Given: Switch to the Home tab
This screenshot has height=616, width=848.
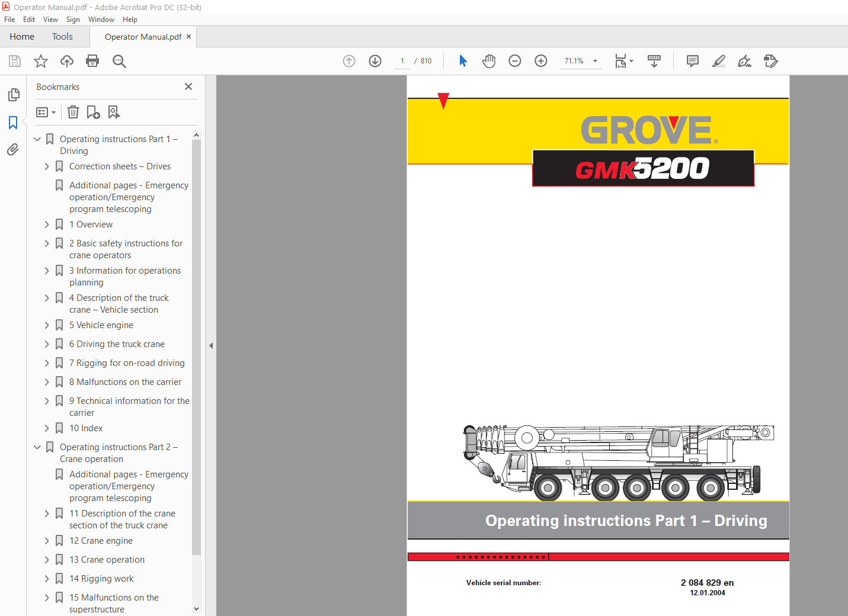Looking at the screenshot, I should pos(22,37).
